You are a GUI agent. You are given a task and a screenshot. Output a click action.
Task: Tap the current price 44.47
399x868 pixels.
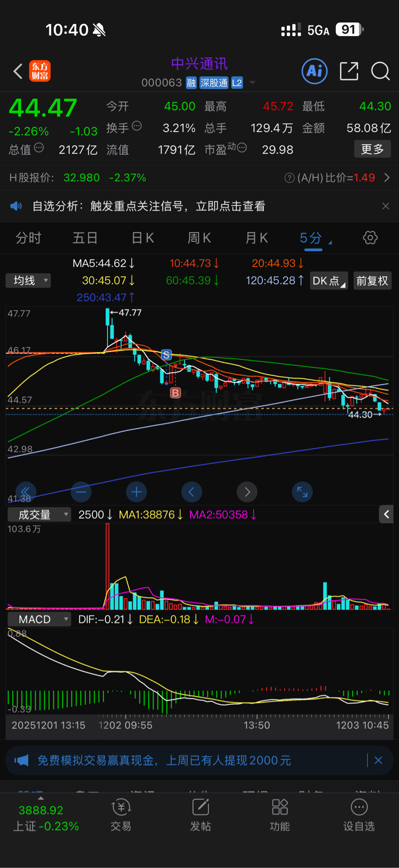click(x=43, y=108)
